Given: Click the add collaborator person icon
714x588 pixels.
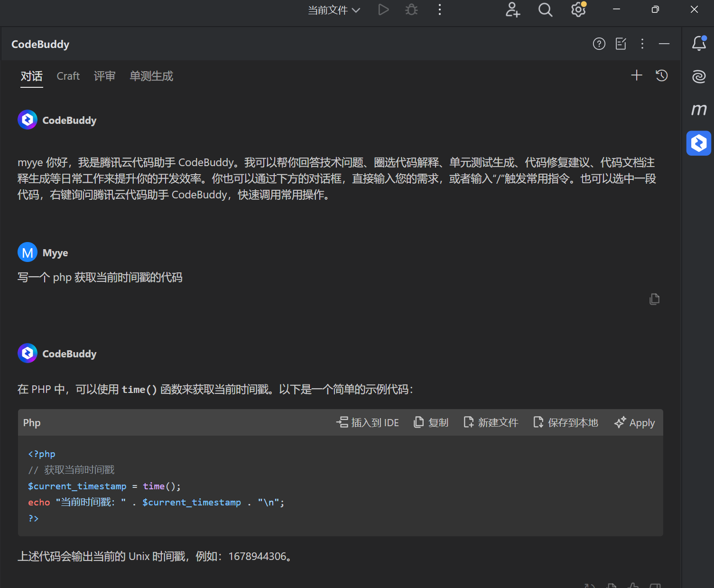Looking at the screenshot, I should [512, 9].
